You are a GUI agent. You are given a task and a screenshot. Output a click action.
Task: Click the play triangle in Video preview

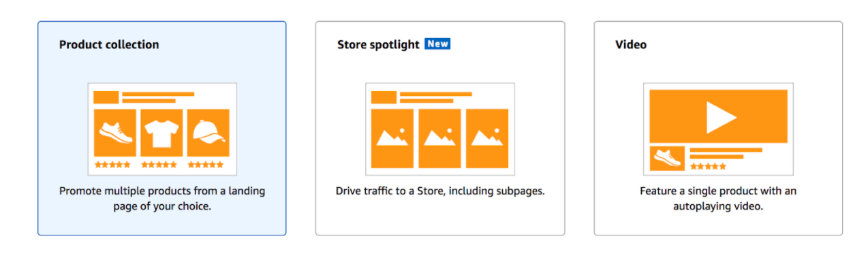[721, 116]
